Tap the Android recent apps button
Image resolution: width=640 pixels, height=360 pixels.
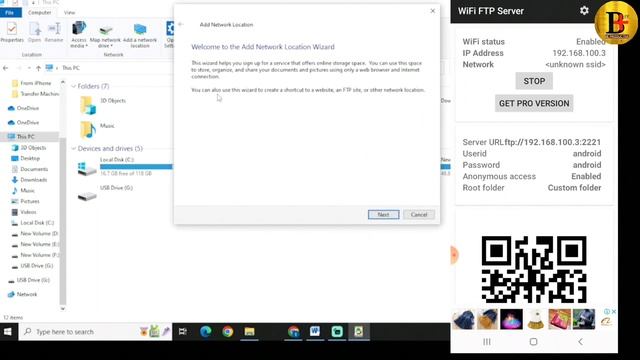[x=487, y=342]
